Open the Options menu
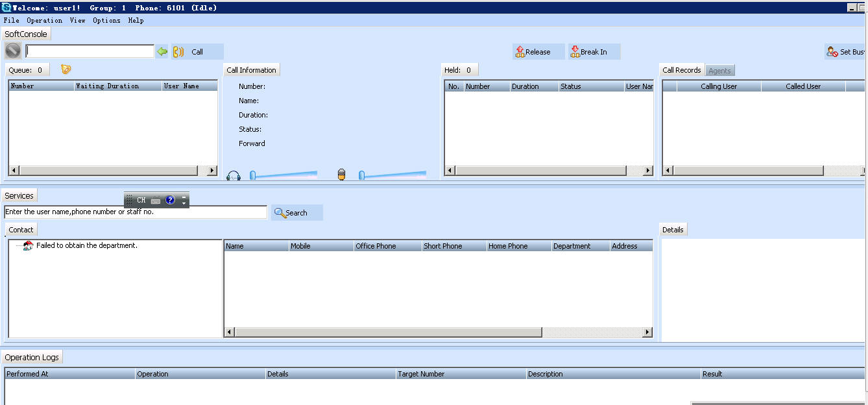 106,20
